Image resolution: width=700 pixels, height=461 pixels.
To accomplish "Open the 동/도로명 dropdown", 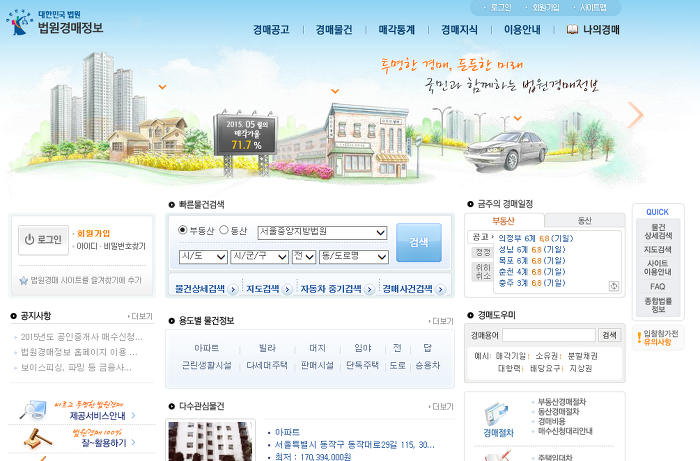I will click(x=354, y=257).
